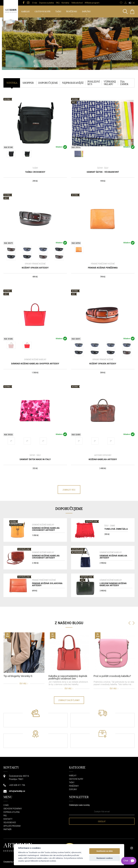The height and width of the screenshot is (868, 138).
Task: Open the wishlist heart icon
Action: click(x=121, y=3)
